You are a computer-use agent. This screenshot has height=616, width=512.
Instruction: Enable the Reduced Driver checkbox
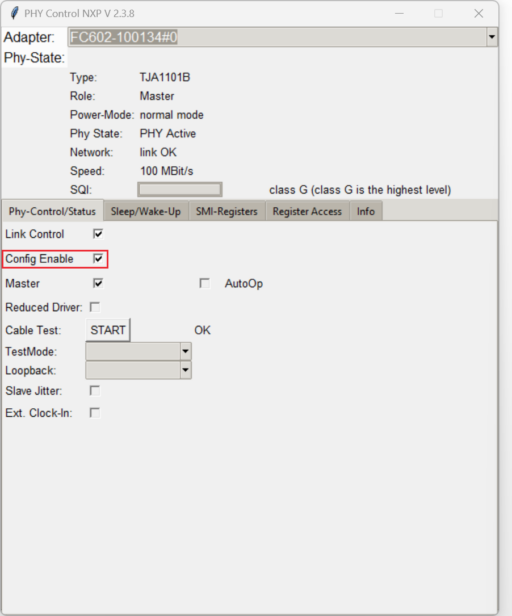[95, 307]
